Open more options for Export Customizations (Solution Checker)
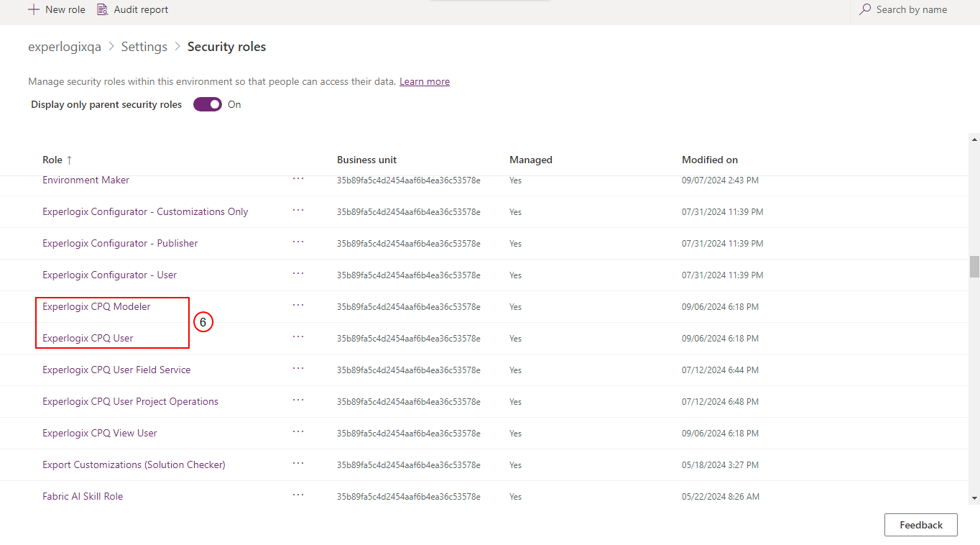The width and height of the screenshot is (980, 545). point(298,463)
